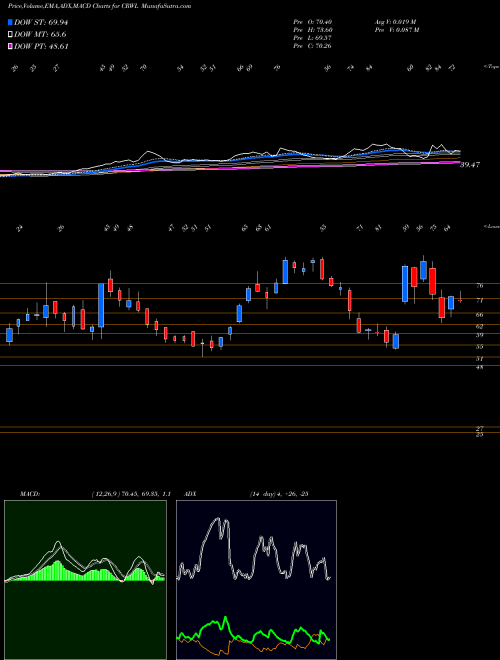500x660 pixels.
Task: Click the 76 price axis label
Action: point(479,286)
